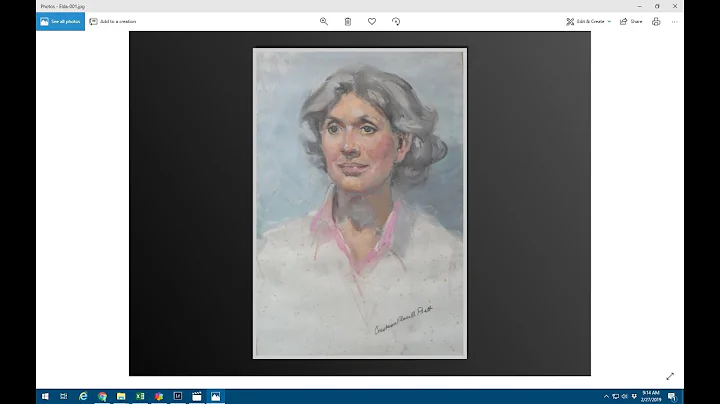Open the clapperboard video app in the taskbar
Screen dimensions: 720x404
point(197,396)
